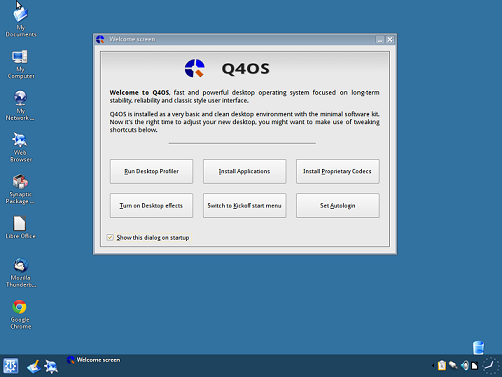Click Run Desktop Profiler button
502x377 pixels.
tap(151, 171)
